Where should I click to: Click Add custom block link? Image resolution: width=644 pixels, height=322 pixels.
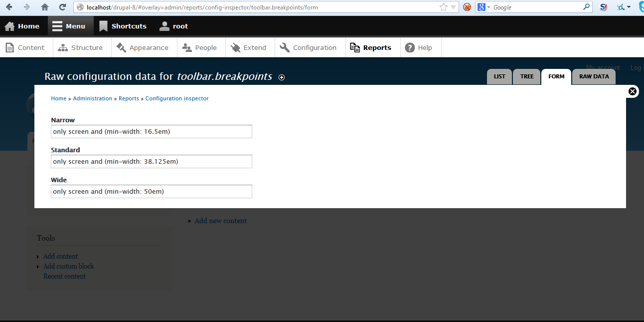pyautogui.click(x=69, y=266)
